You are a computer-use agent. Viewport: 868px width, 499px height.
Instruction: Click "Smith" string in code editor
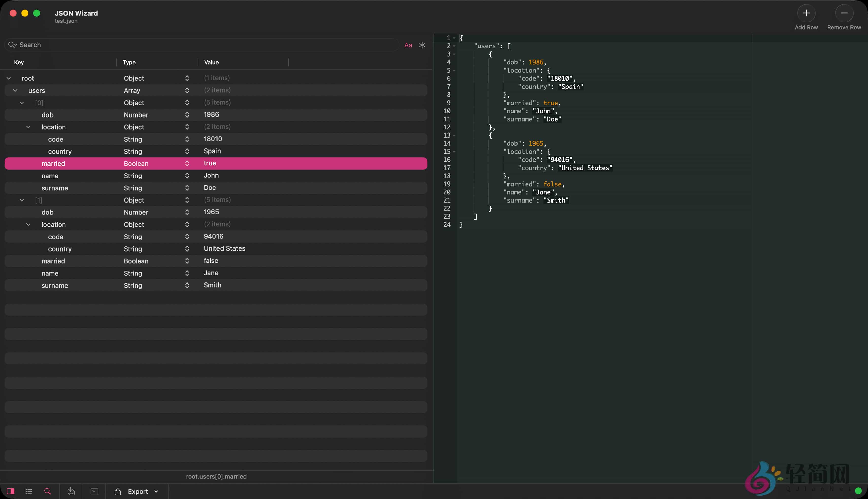(x=556, y=201)
